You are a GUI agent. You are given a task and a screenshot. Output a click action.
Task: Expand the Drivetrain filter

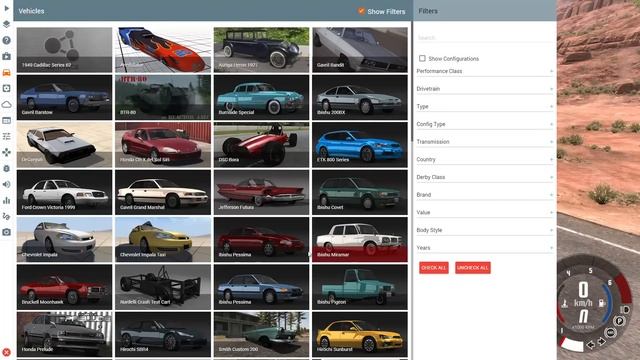(484, 89)
